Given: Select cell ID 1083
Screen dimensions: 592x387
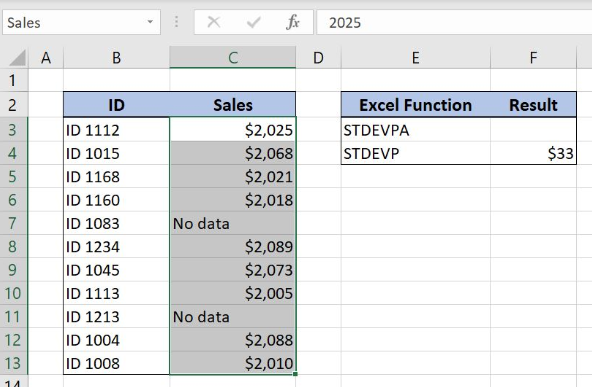Looking at the screenshot, I should [x=117, y=223].
